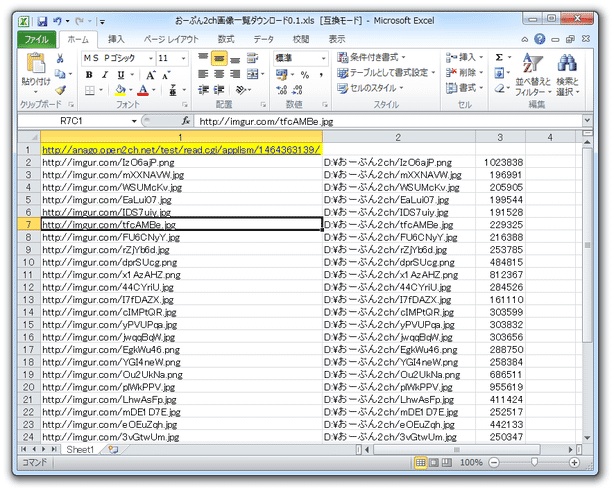Viewport: 614px width, 491px height.
Task: Align text to bottom
Action: click(x=235, y=58)
